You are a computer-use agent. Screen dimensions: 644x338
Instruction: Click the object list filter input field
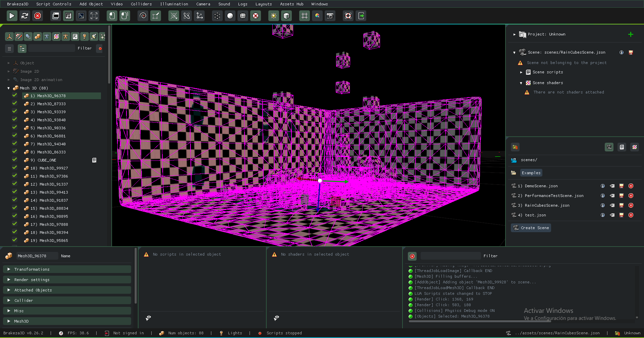pos(52,49)
